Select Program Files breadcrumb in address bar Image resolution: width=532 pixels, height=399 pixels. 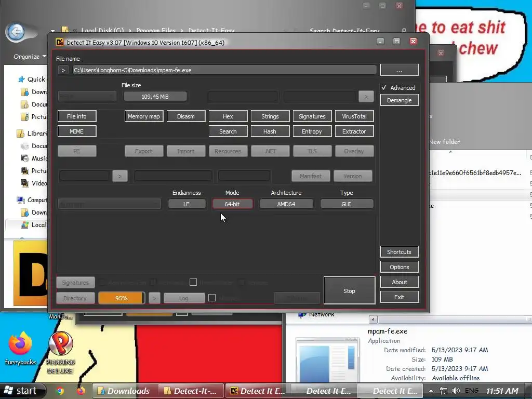(x=156, y=31)
